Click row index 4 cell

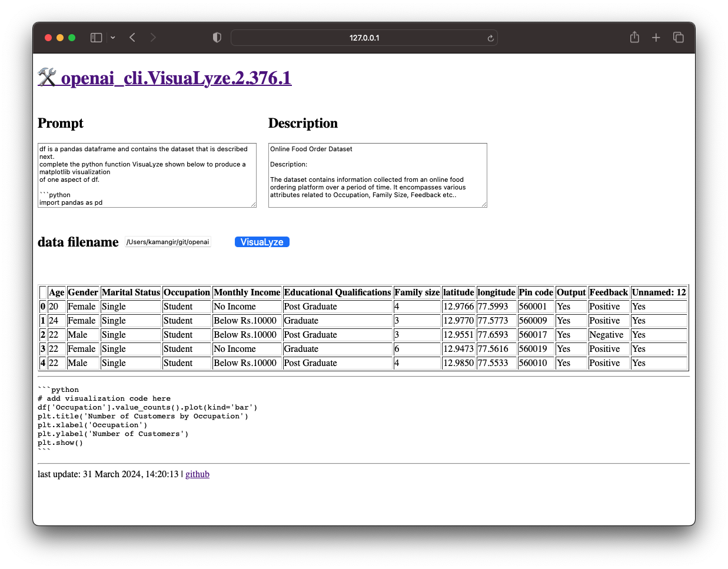(43, 363)
